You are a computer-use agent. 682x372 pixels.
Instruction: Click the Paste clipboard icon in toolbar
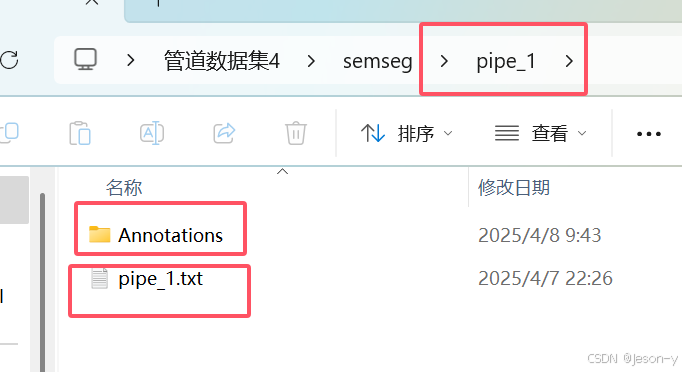(x=80, y=133)
